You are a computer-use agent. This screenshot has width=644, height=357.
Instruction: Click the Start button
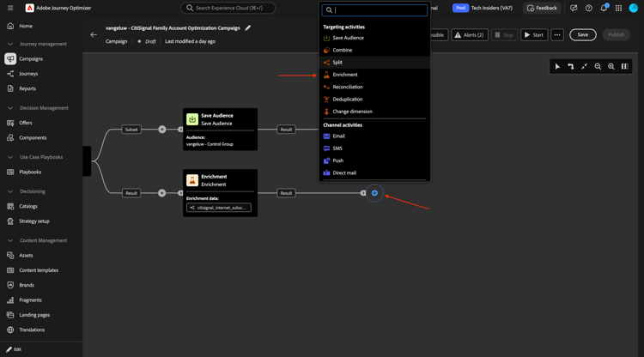click(534, 35)
